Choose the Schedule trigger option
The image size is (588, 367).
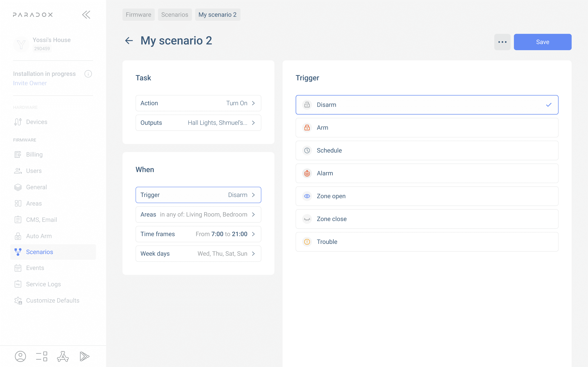click(427, 151)
